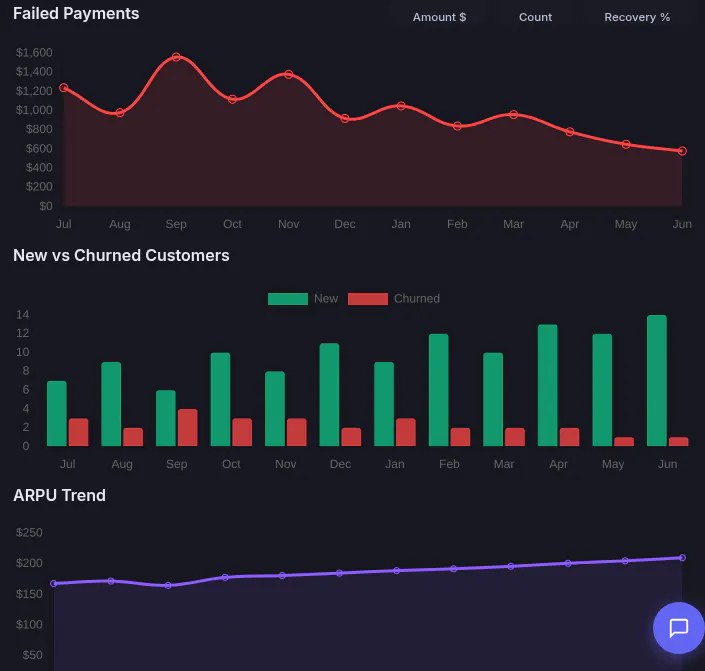The width and height of the screenshot is (705, 671).
Task: Switch Failed Payments to Count view
Action: 535,17
